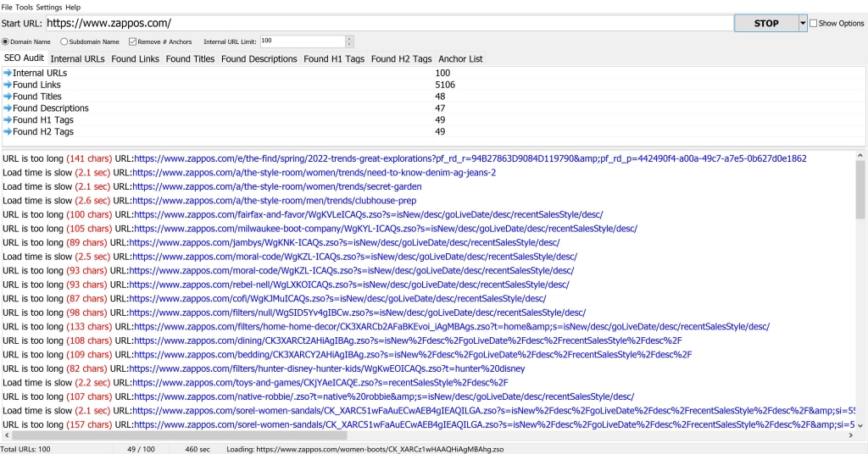The height and width of the screenshot is (454, 868).
Task: Open the toys-and-games URL link
Action: coord(320,383)
